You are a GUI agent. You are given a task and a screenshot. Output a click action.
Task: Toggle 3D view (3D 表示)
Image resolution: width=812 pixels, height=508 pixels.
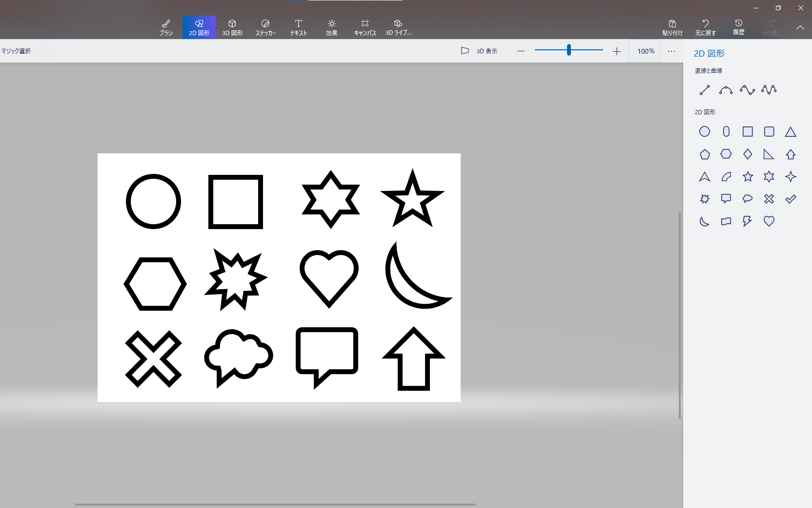point(479,51)
